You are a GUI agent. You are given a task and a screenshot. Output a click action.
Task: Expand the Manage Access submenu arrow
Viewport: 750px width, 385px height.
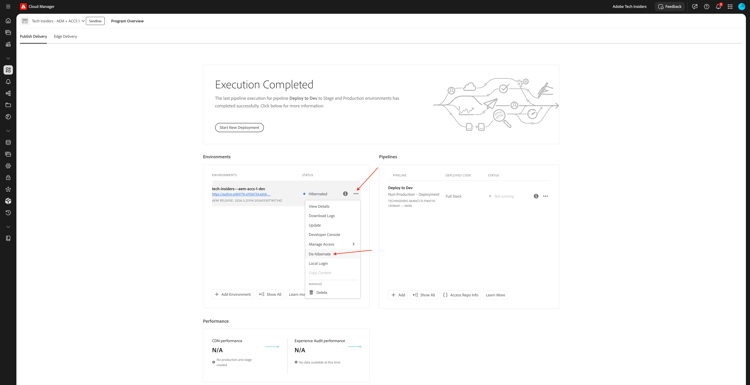click(353, 244)
